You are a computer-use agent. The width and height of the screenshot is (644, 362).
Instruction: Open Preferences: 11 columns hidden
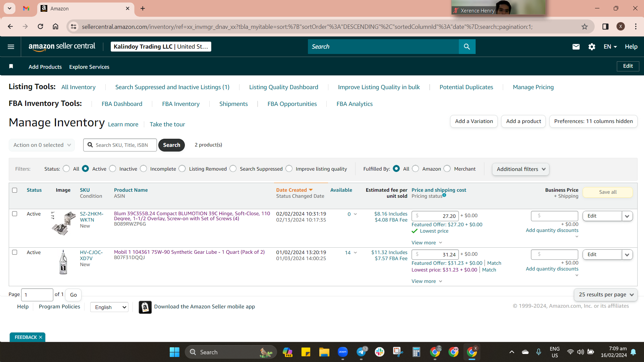tap(593, 121)
